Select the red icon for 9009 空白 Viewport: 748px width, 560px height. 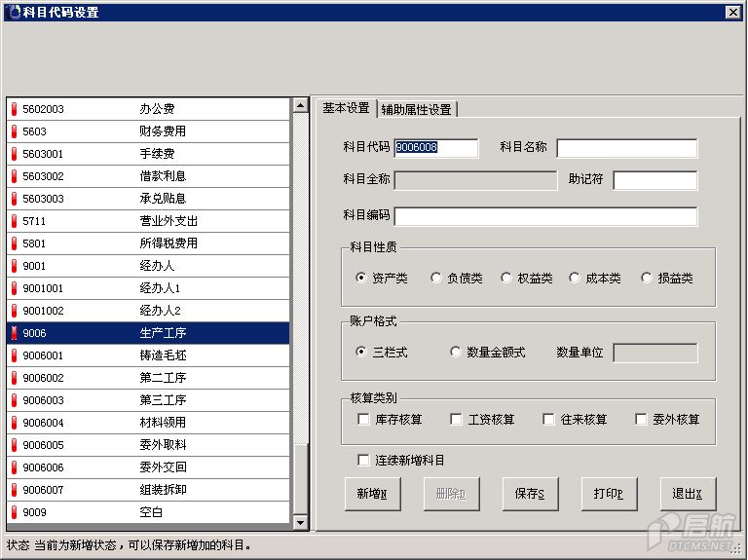click(14, 512)
